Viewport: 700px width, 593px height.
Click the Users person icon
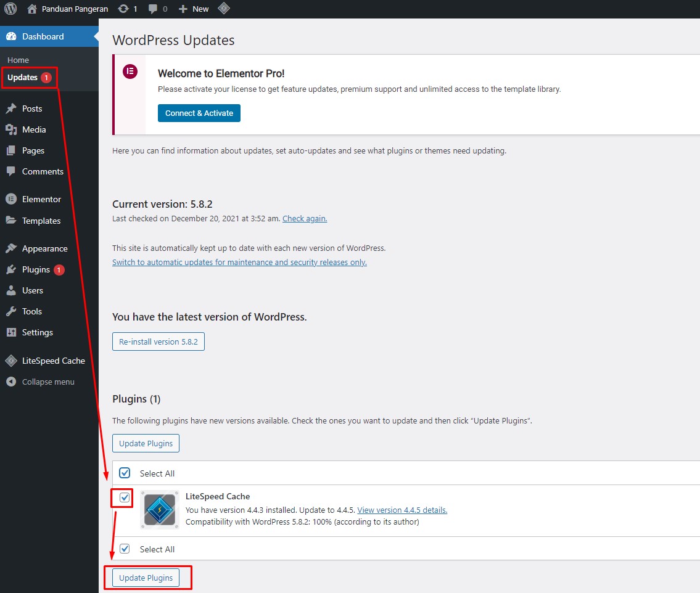point(11,290)
